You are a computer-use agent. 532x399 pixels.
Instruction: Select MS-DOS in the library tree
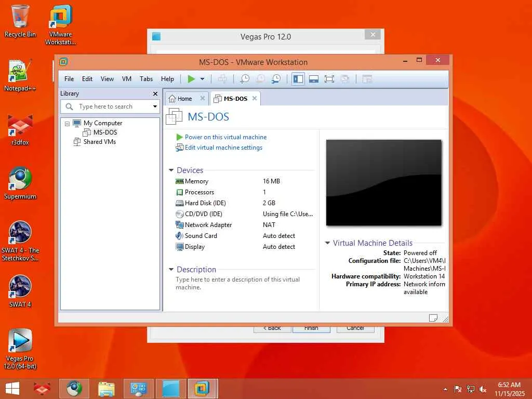pyautogui.click(x=105, y=132)
